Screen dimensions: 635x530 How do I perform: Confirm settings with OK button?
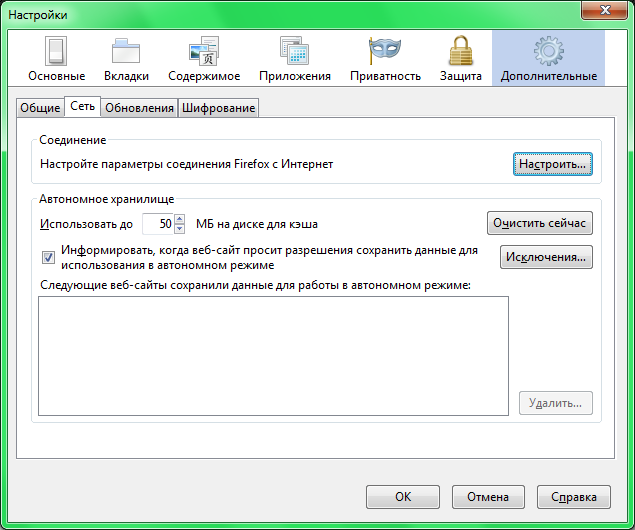[403, 497]
